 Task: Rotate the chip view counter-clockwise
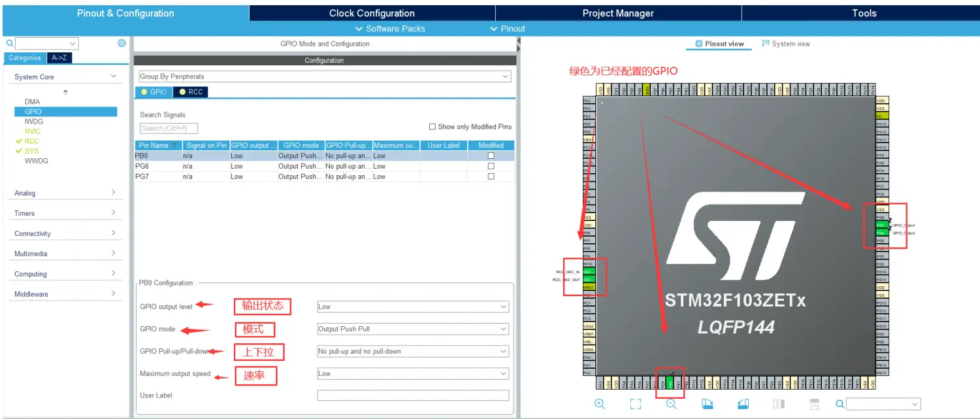pyautogui.click(x=743, y=404)
